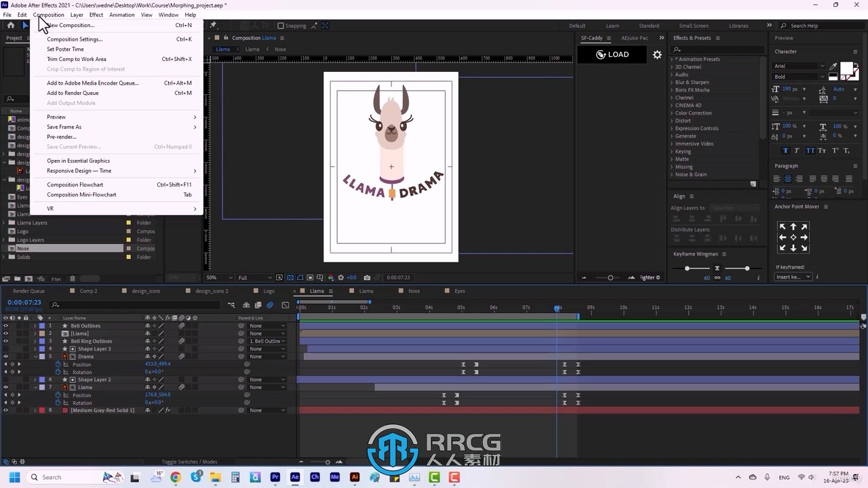Image resolution: width=868 pixels, height=488 pixels.
Task: Enable Faux Bold in Character panel
Action: pyautogui.click(x=786, y=150)
